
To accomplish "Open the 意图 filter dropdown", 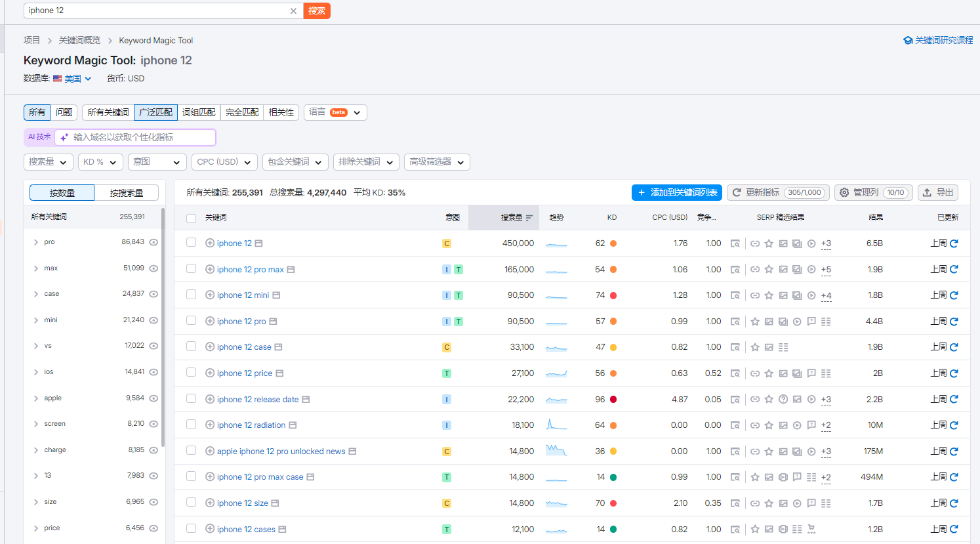I will click(157, 162).
